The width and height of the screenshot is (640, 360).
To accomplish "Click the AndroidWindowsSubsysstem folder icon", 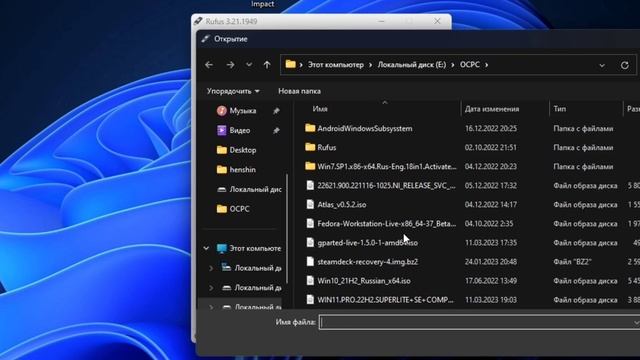I will coord(310,128).
